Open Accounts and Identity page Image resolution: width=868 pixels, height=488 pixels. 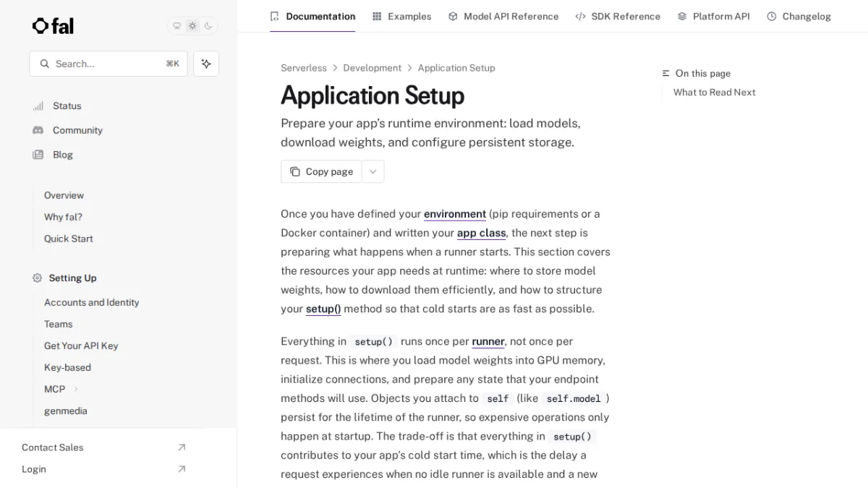point(92,302)
